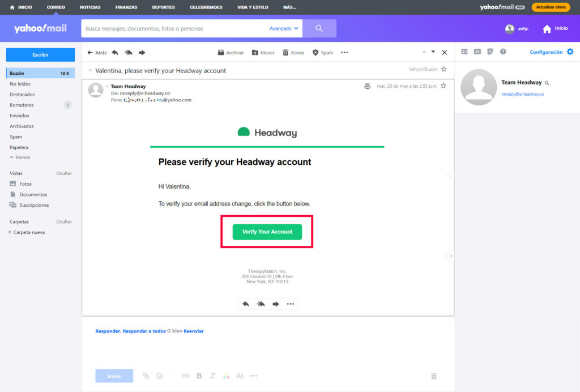The image size is (580, 392).
Task: Click the reply arrow in the top toolbar
Action: tap(115, 53)
